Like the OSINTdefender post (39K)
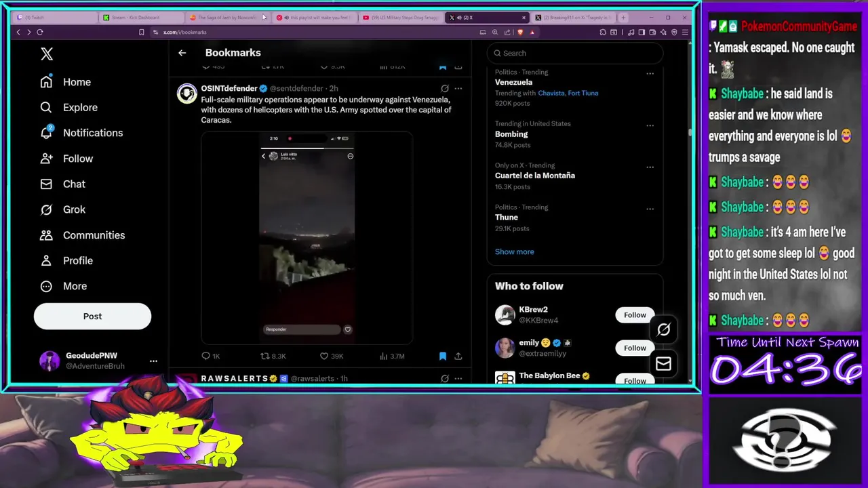 click(332, 356)
